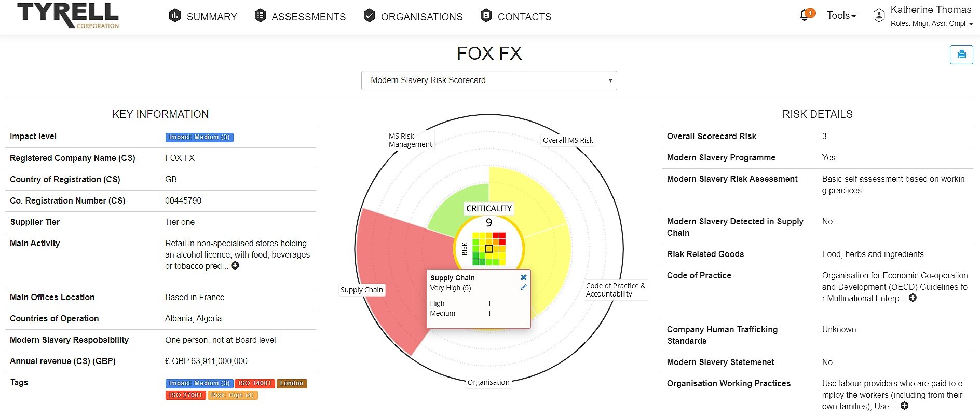This screenshot has width=980, height=417.
Task: Go to the ASSESSMENTS menu
Action: coord(308,17)
